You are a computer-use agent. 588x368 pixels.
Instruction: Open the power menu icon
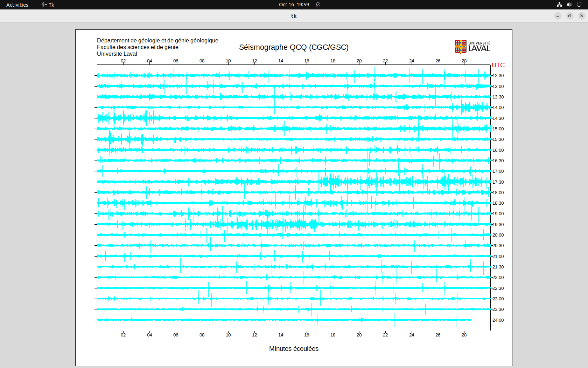point(579,5)
